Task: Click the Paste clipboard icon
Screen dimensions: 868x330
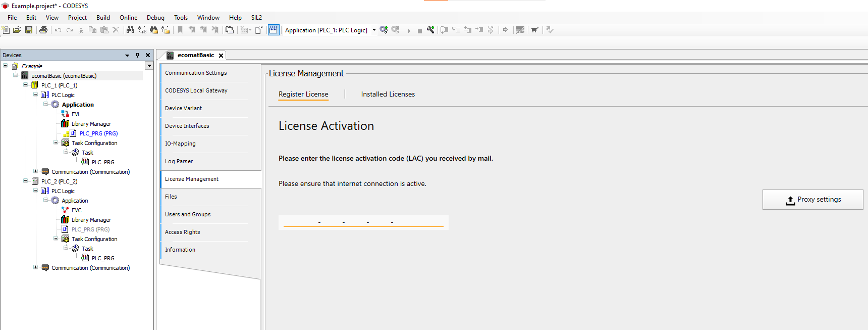Action: [x=104, y=30]
